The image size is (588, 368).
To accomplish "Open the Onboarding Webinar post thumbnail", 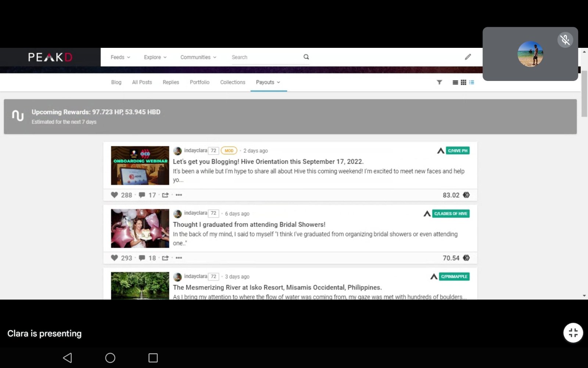I will pos(140,166).
